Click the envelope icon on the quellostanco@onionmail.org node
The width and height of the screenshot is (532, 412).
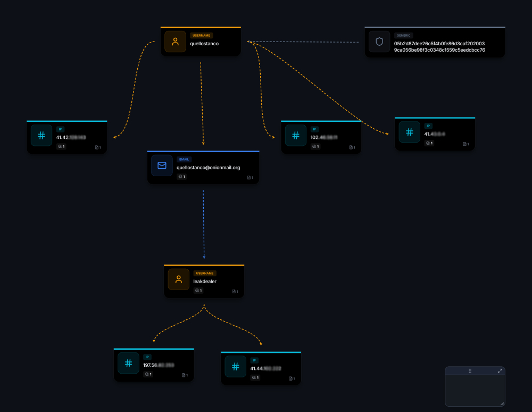click(x=162, y=166)
